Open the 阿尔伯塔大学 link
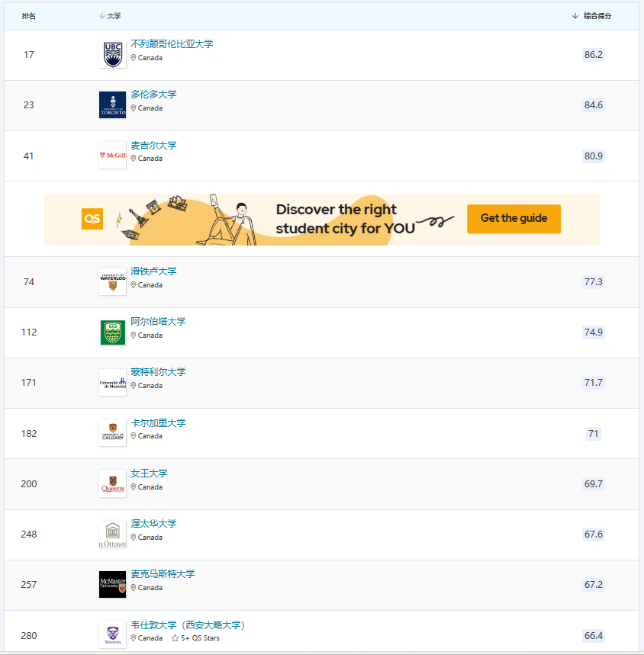This screenshot has height=655, width=644. click(x=158, y=322)
